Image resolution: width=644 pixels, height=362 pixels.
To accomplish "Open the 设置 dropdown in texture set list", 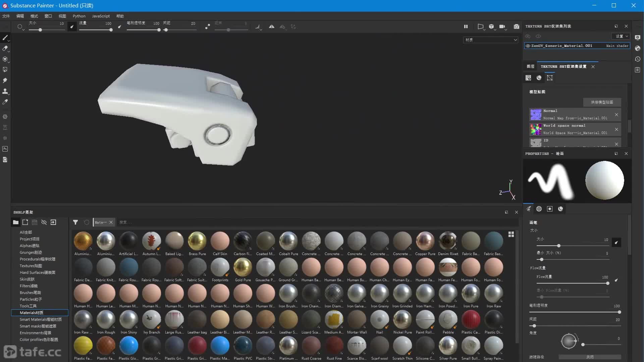I will [621, 36].
